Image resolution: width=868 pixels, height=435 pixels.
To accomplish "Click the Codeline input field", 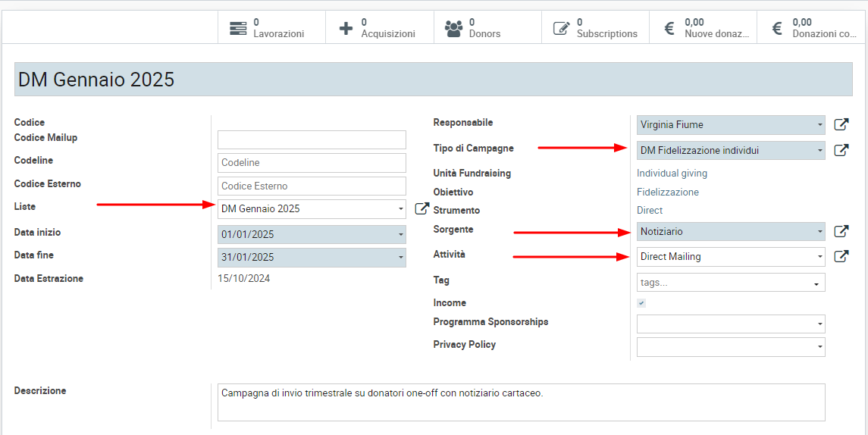I will [x=312, y=163].
